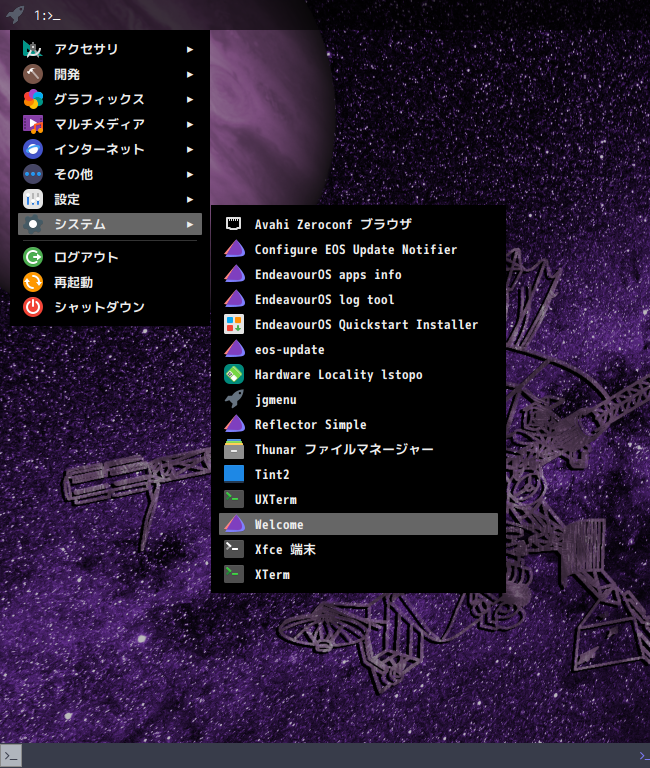Open EndeavourOS log tool

(358, 299)
